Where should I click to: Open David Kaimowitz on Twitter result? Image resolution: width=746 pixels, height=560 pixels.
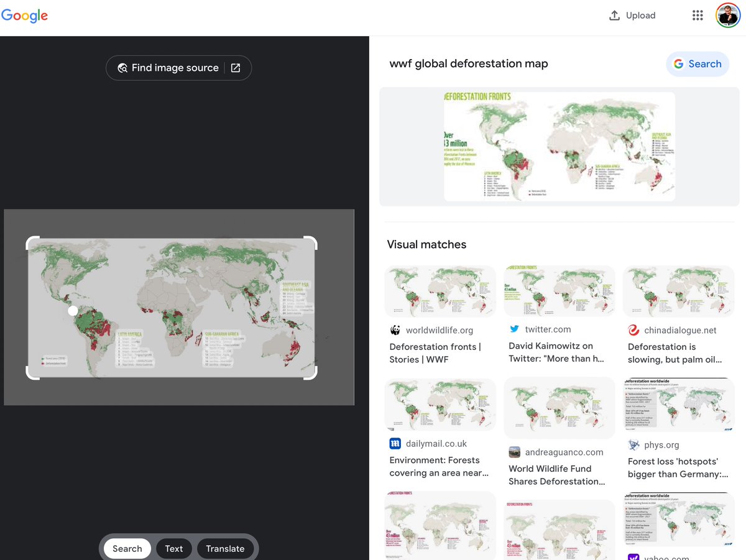pyautogui.click(x=556, y=352)
